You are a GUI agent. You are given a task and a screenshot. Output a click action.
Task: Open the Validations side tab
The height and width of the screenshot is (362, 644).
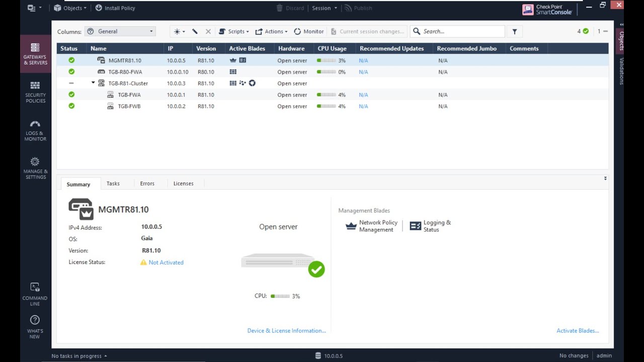coord(621,71)
